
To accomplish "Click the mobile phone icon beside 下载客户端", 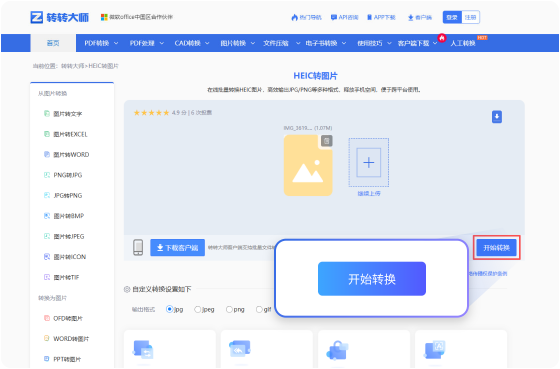I will [138, 247].
